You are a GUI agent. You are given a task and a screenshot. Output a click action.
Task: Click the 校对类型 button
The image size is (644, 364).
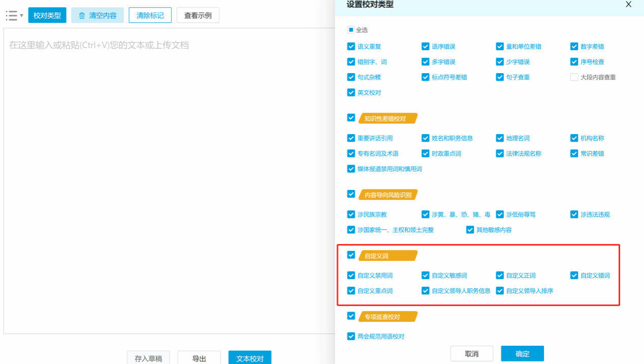[47, 15]
